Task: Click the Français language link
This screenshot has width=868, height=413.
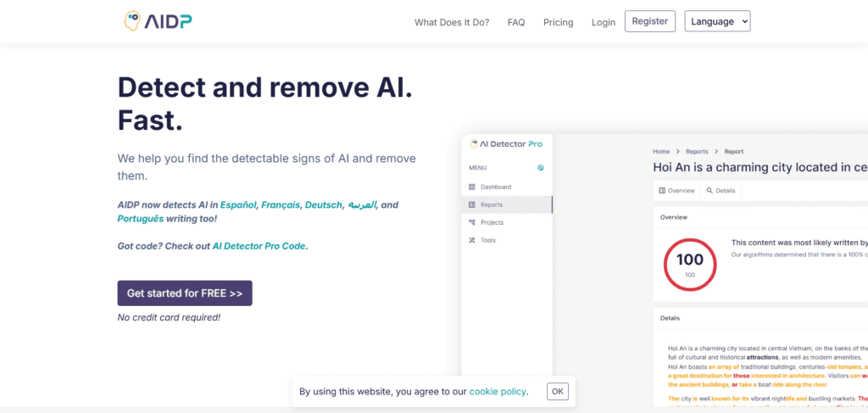Action: tap(281, 205)
